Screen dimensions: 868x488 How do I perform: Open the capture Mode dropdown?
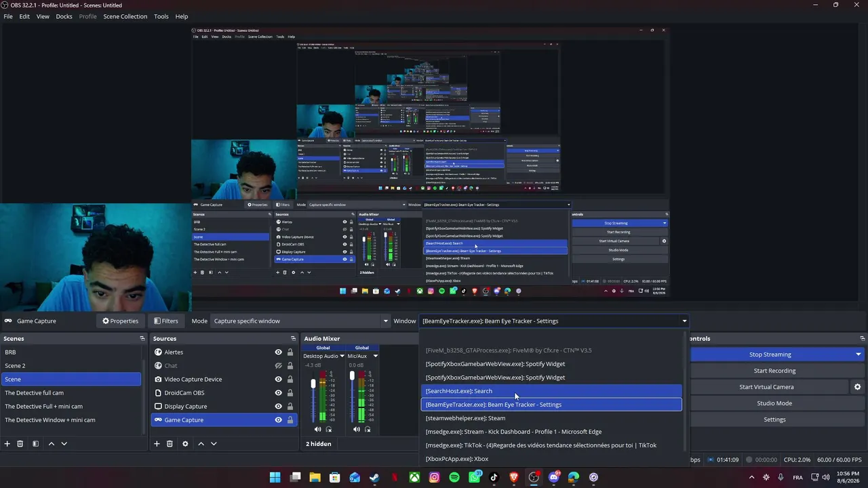click(x=300, y=321)
